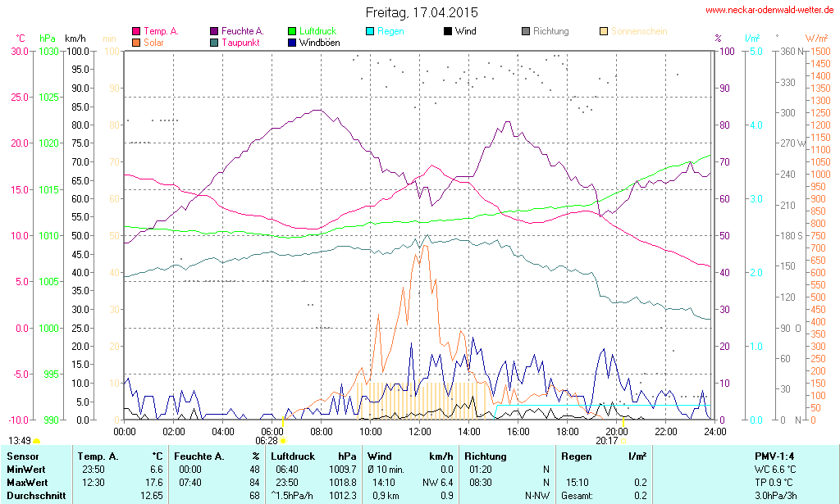
Task: Click the sun icon beside 13:49
Action: tap(36, 441)
